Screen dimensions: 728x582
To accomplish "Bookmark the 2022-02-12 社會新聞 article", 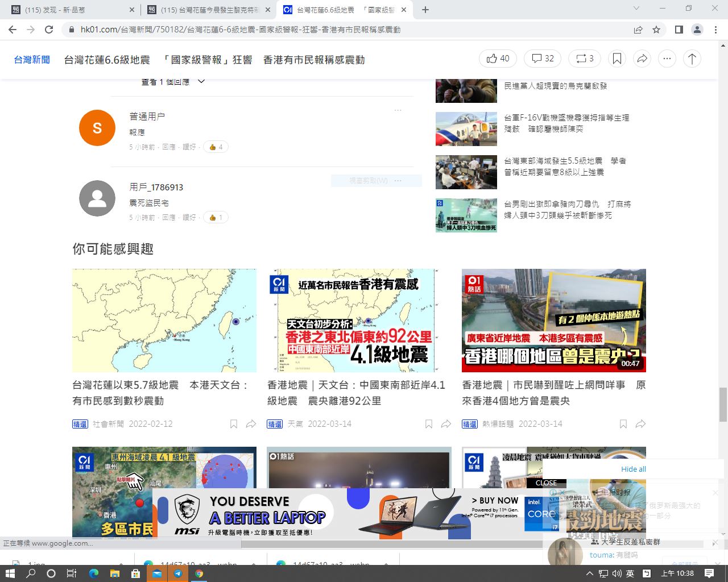I will click(233, 424).
